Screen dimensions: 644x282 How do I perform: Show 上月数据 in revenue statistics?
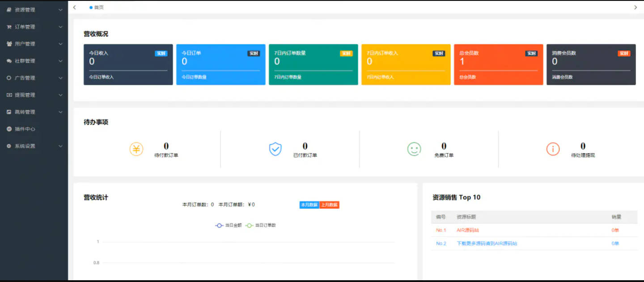329,205
